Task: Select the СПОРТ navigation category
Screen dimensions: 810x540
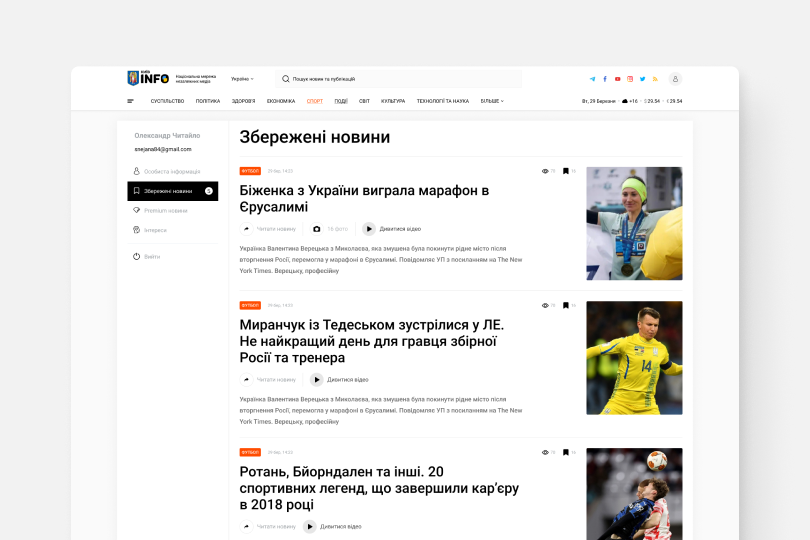Action: click(x=315, y=101)
